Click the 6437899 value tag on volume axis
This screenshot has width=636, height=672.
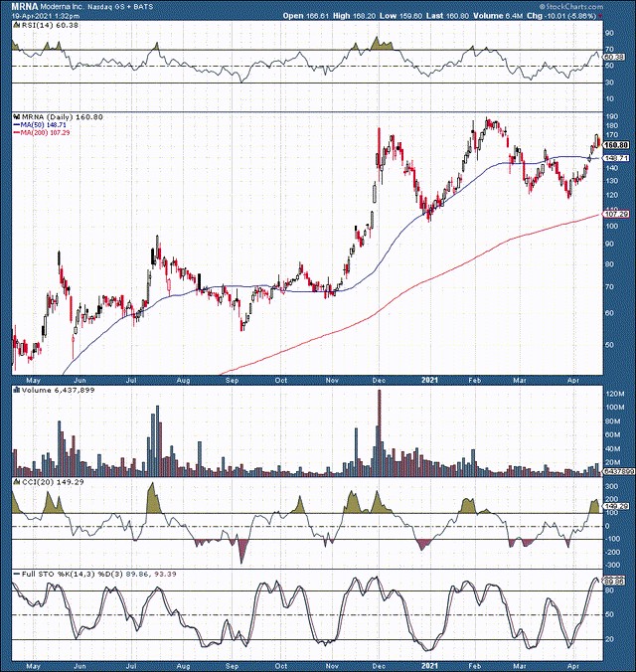point(616,471)
